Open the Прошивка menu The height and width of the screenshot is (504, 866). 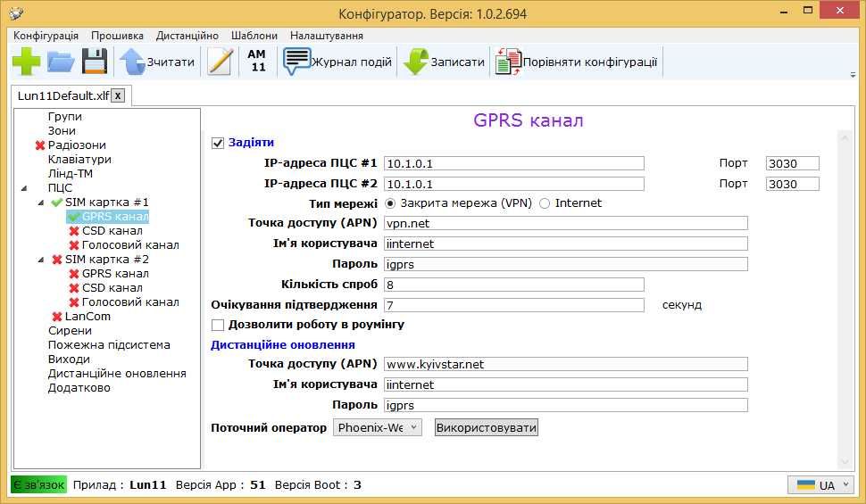pos(117,36)
